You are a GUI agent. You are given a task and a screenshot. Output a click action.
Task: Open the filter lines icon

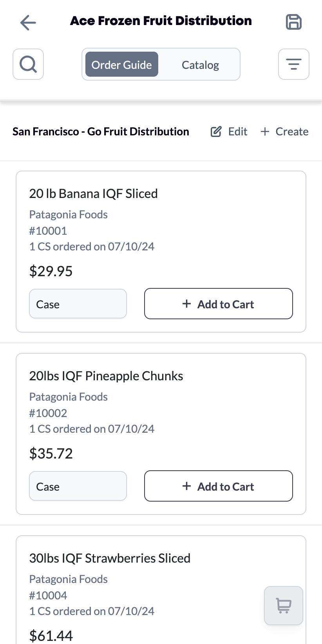pos(294,64)
